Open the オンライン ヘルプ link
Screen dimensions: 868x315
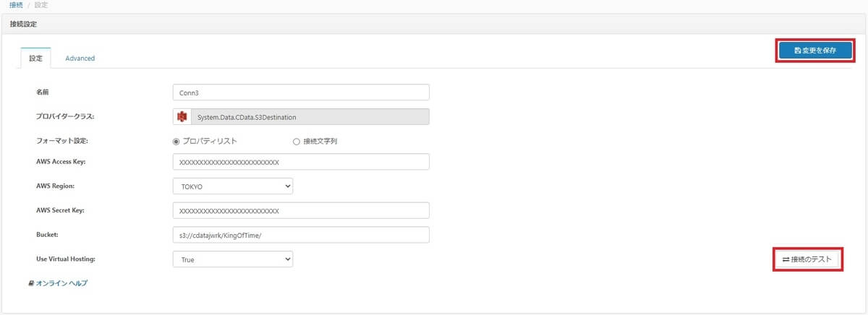pyautogui.click(x=61, y=283)
